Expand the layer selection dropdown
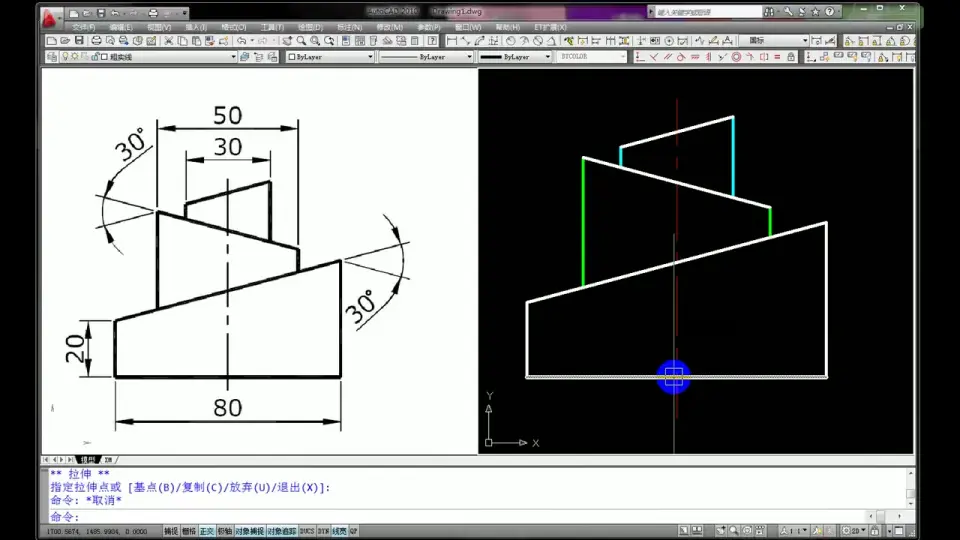The height and width of the screenshot is (540, 960). 233,57
